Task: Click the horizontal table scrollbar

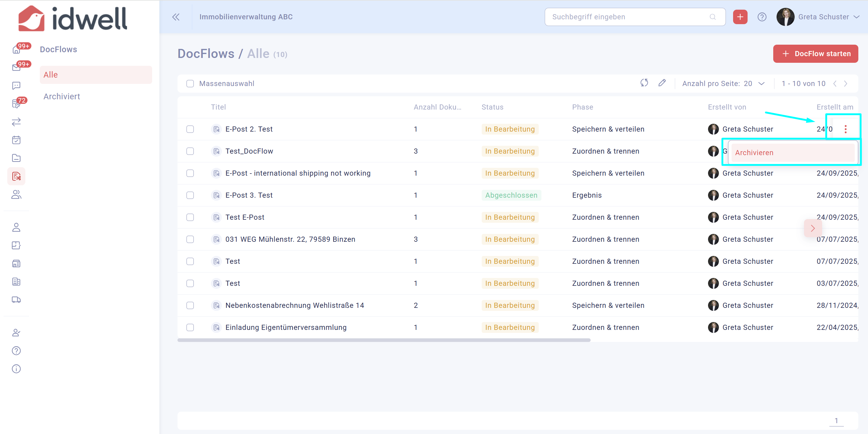Action: coord(384,340)
